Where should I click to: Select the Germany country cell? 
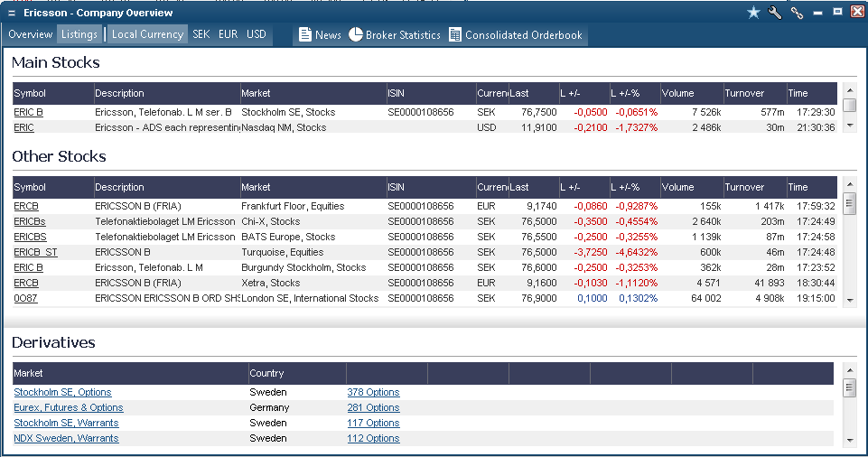click(x=269, y=407)
